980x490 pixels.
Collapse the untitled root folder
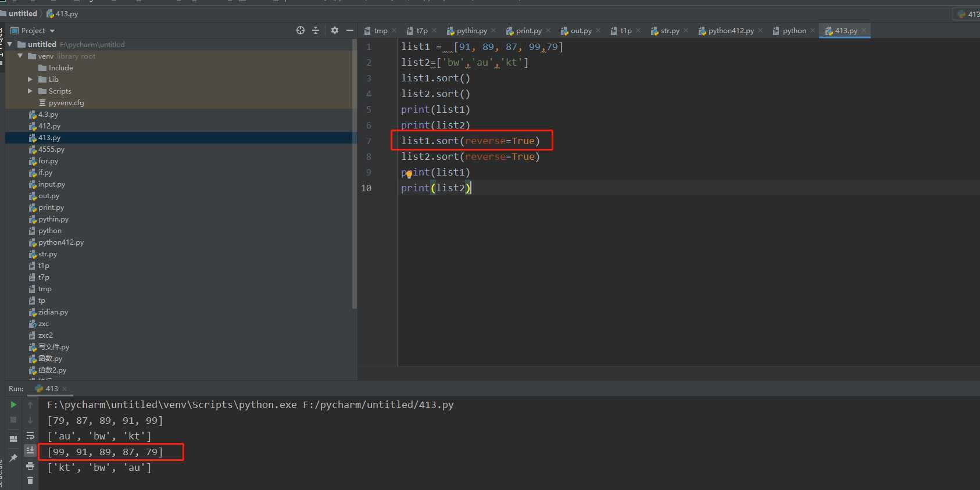click(x=10, y=44)
